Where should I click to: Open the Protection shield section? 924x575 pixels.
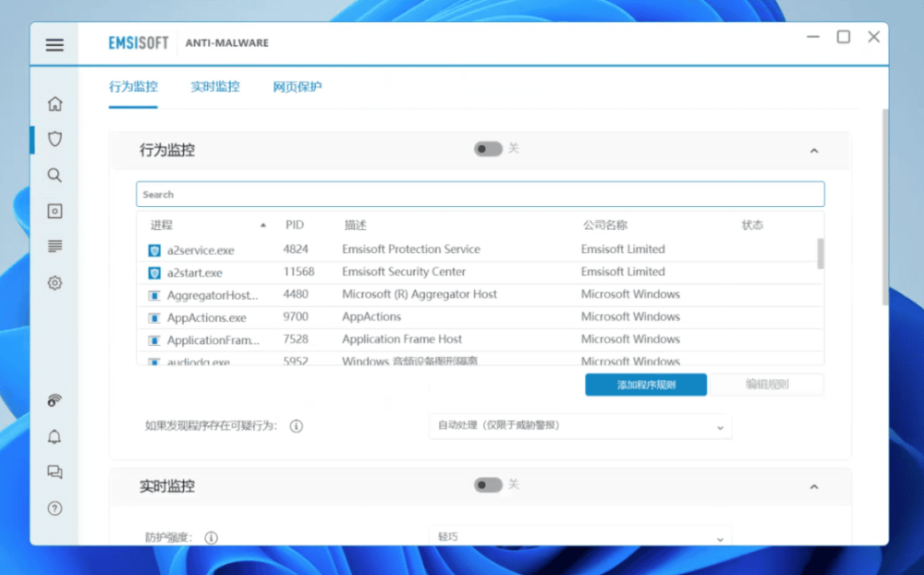[x=55, y=140]
